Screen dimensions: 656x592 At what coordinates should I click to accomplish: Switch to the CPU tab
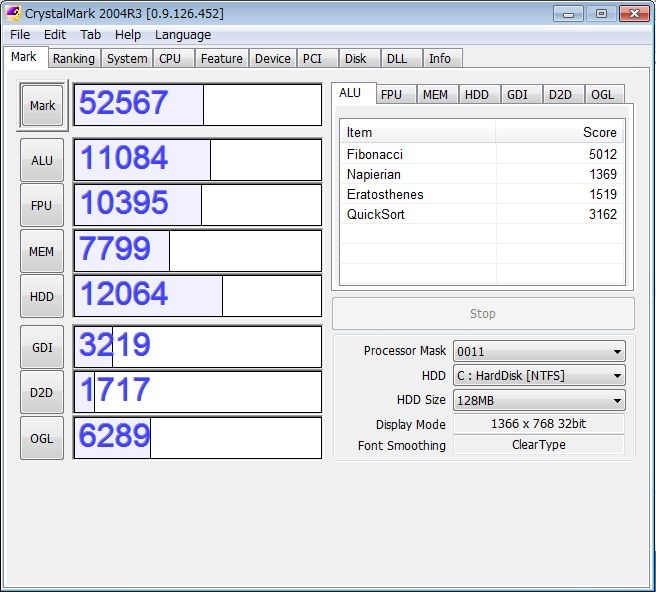[x=173, y=59]
